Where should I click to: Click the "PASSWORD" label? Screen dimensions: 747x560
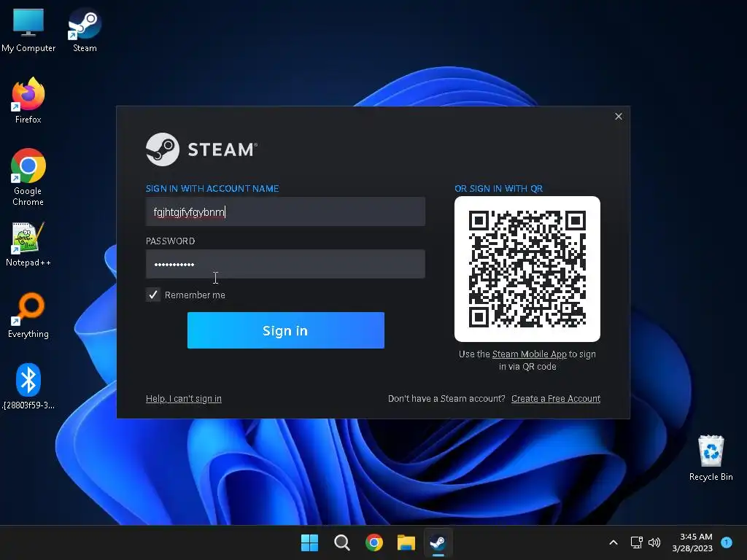click(170, 241)
